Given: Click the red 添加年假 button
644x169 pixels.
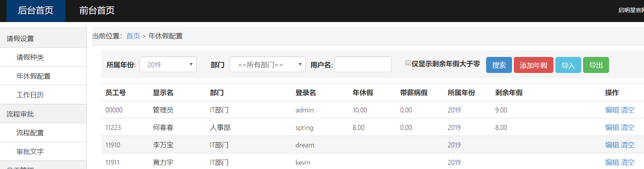Looking at the screenshot, I should (x=534, y=65).
